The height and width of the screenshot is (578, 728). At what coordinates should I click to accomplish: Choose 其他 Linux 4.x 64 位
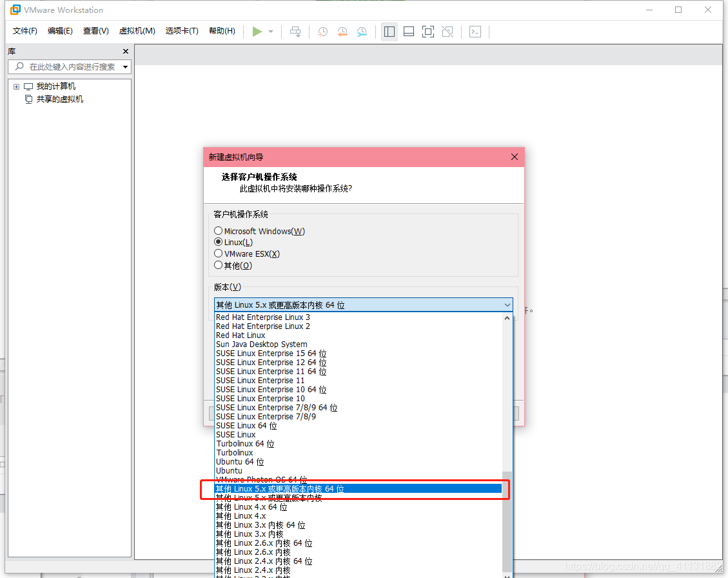pos(358,507)
